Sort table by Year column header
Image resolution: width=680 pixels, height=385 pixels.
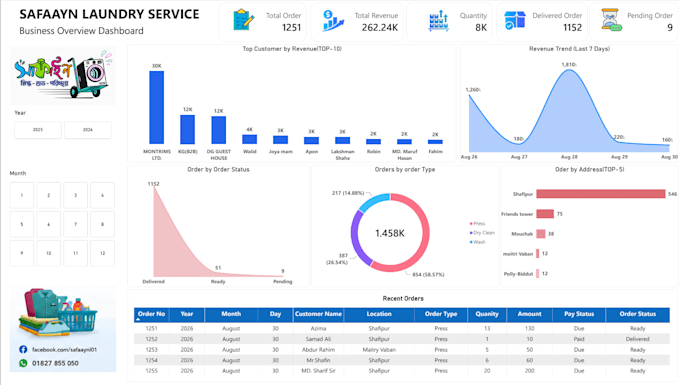(187, 314)
